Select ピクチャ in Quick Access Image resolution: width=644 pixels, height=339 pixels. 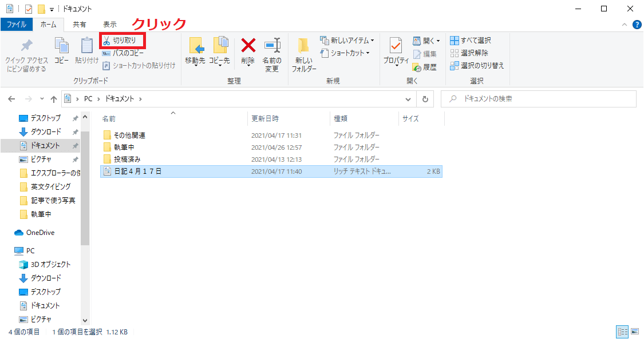[40, 159]
